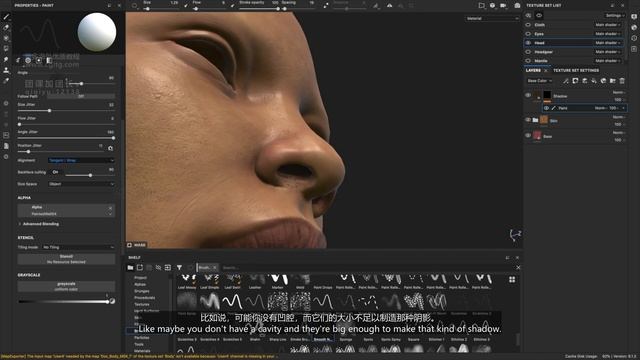
Task: Click the video camera icon in top toolbar
Action: pyautogui.click(x=503, y=5)
